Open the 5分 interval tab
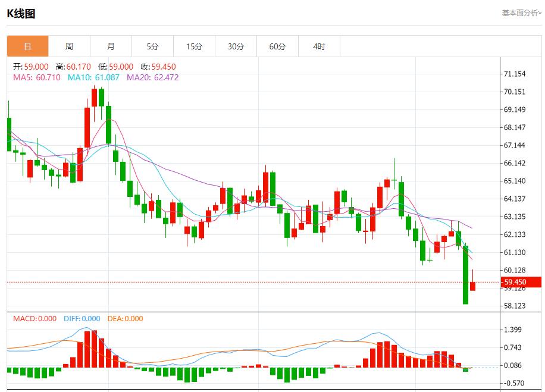The image size is (545, 392). [152, 46]
